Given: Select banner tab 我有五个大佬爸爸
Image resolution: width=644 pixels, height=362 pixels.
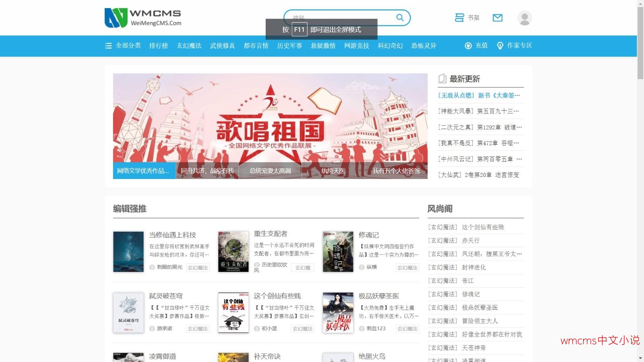Looking at the screenshot, I should click(396, 171).
